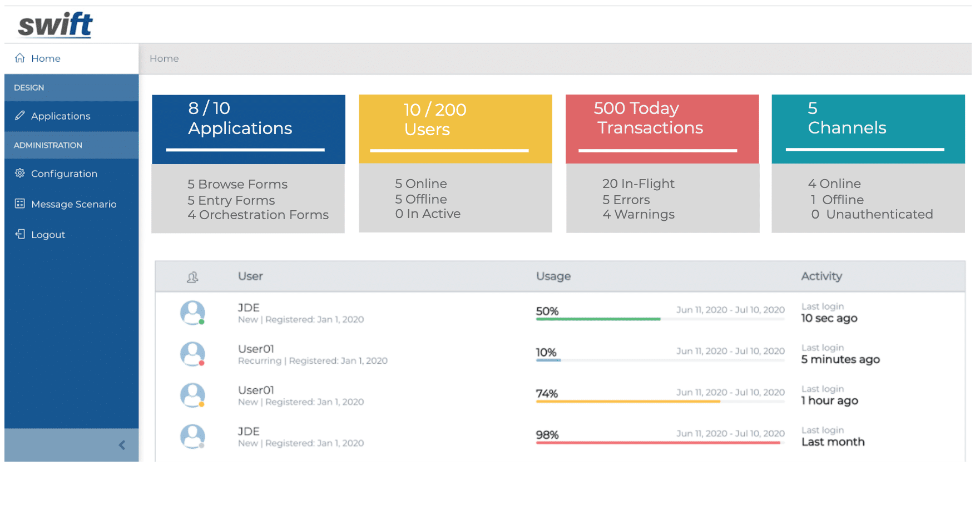Click the user column header icon
The image size is (980, 505).
192,277
